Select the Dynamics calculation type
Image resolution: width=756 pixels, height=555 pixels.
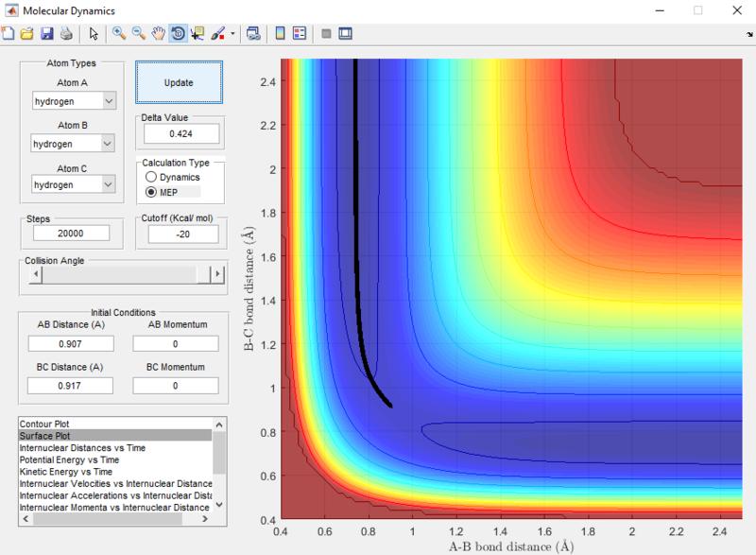click(x=149, y=178)
